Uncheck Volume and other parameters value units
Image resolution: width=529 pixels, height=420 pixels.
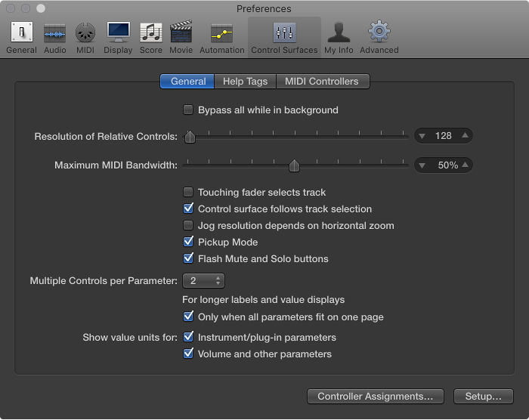click(x=188, y=354)
